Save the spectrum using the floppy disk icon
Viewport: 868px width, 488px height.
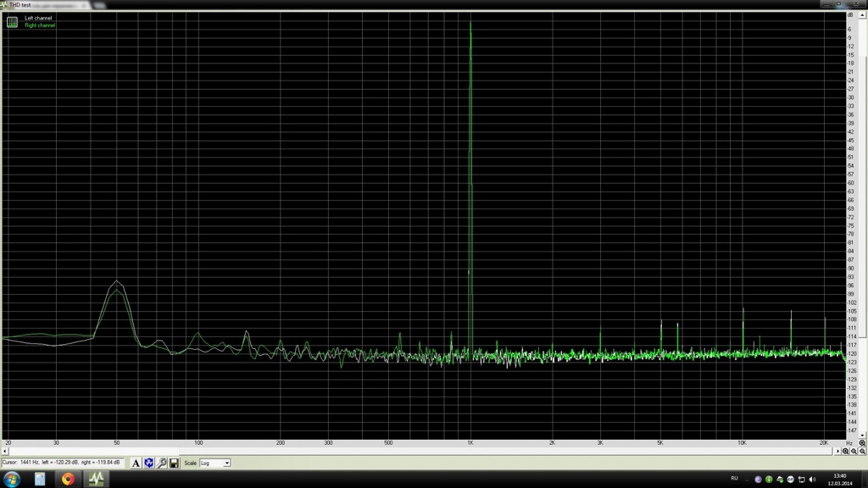point(174,463)
